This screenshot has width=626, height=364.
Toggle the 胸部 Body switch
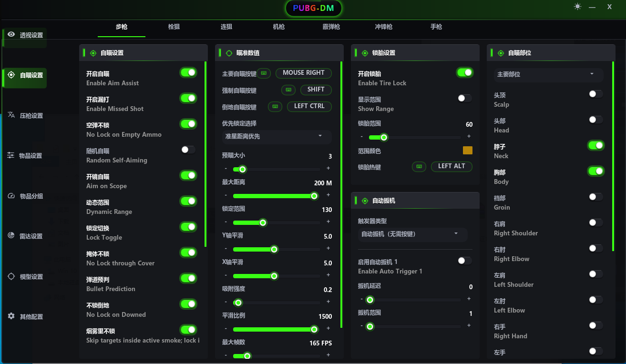coord(596,171)
